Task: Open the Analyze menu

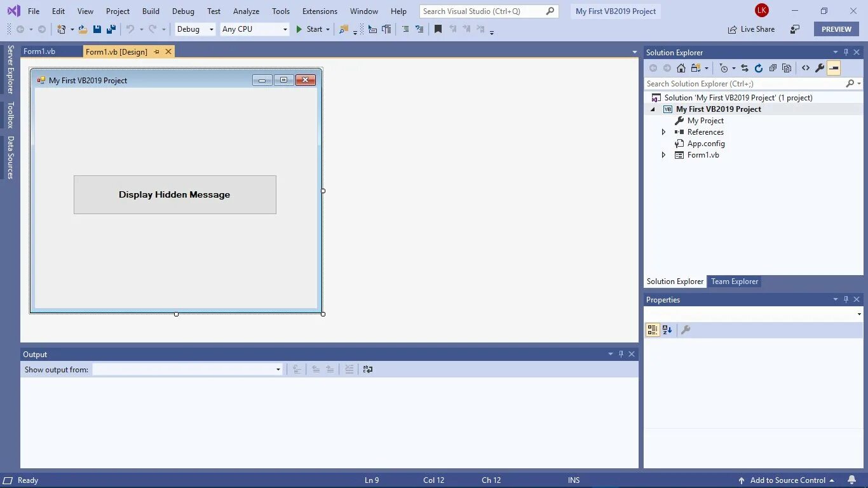Action: point(246,11)
